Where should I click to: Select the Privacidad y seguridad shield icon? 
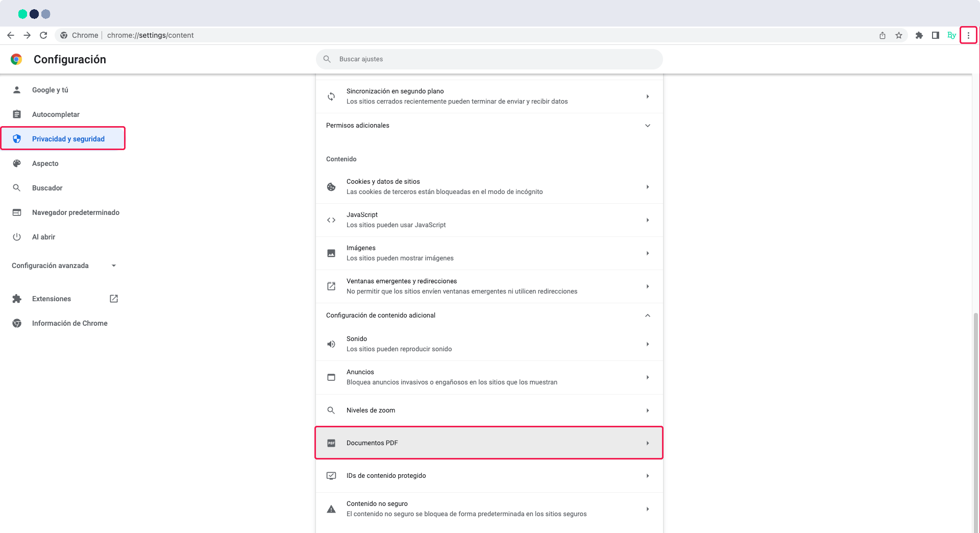17,138
